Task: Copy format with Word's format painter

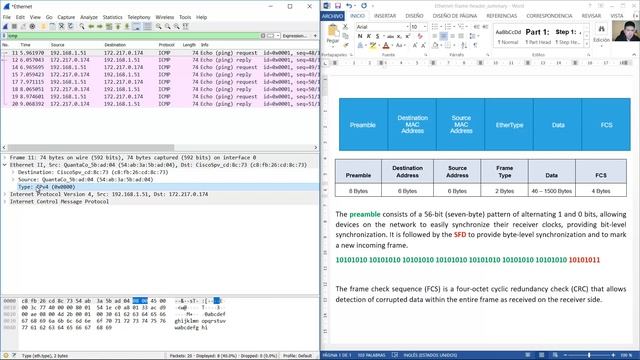Action: pyautogui.click(x=345, y=45)
